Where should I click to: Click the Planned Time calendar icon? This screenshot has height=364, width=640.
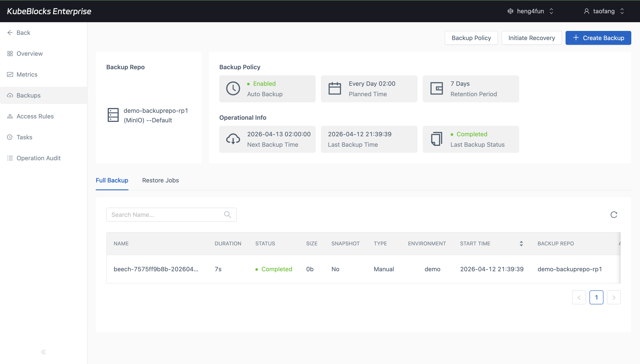click(335, 89)
